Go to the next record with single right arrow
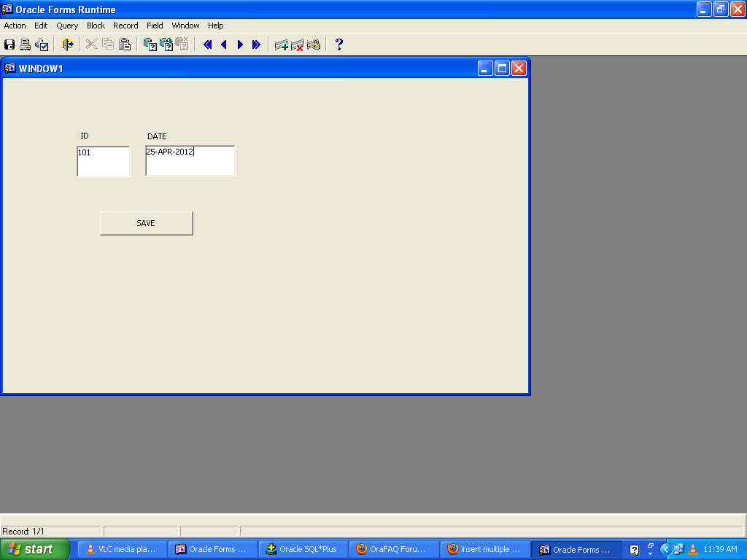The width and height of the screenshot is (747, 560). [240, 44]
